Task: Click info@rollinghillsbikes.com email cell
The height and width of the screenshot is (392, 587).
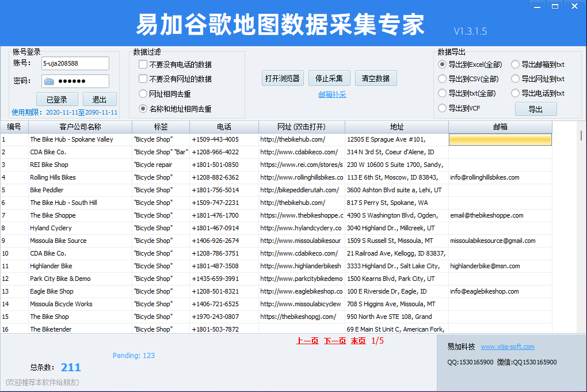Action: click(x=500, y=177)
